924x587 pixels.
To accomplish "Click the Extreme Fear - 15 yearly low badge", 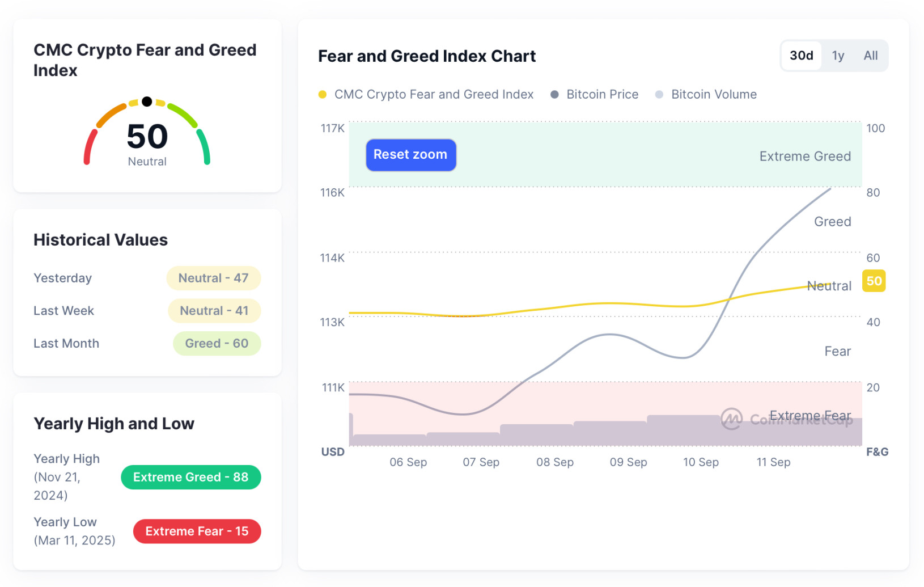I will click(197, 531).
